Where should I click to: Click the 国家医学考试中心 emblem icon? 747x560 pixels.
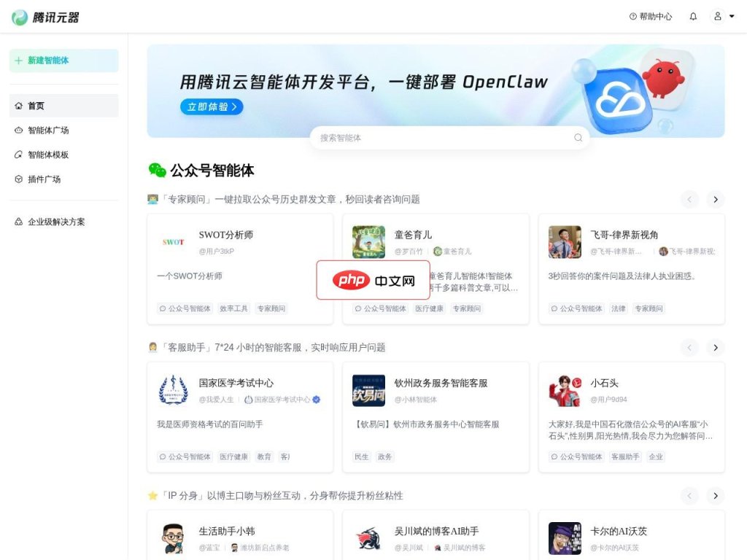[x=174, y=390]
